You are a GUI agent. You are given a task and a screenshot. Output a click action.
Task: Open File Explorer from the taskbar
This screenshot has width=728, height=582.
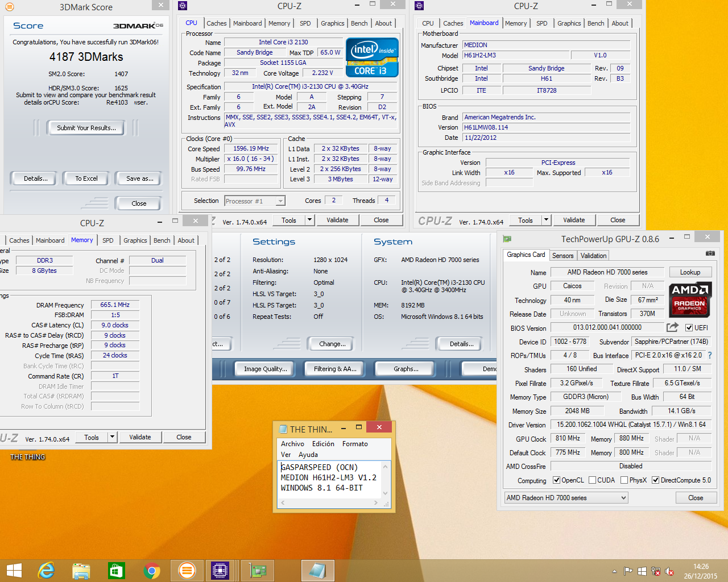81,570
